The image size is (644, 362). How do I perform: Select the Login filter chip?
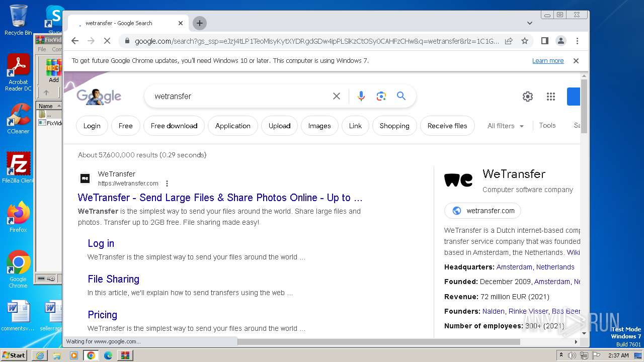92,126
